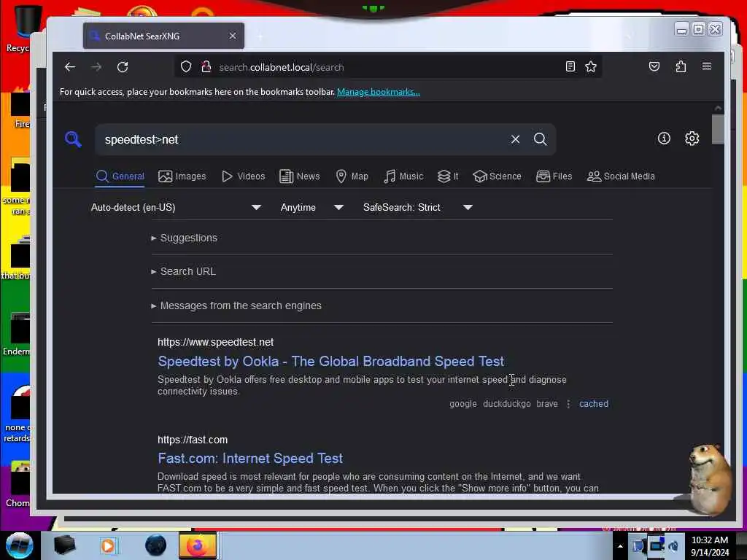The height and width of the screenshot is (560, 747).
Task: Open the Manage bookmarks link
Action: (379, 92)
